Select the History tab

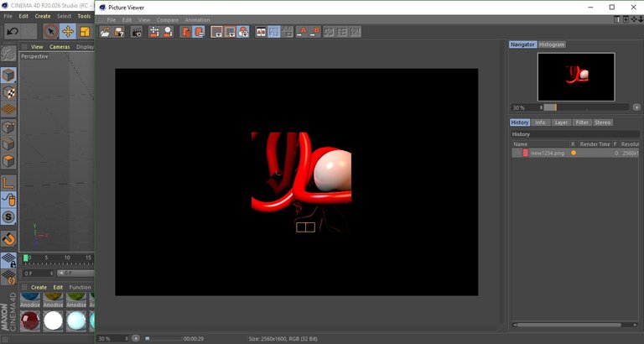coord(520,122)
